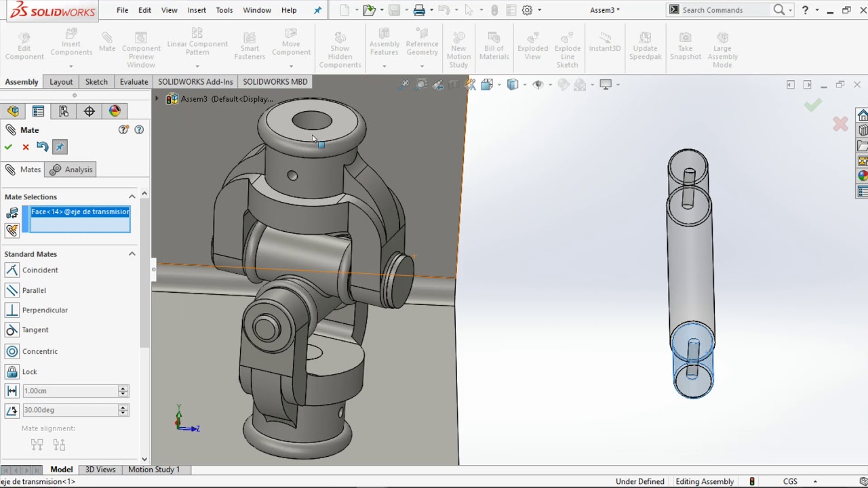This screenshot has width=868, height=488.
Task: Click the Face<14> mate selection box
Action: pyautogui.click(x=80, y=219)
